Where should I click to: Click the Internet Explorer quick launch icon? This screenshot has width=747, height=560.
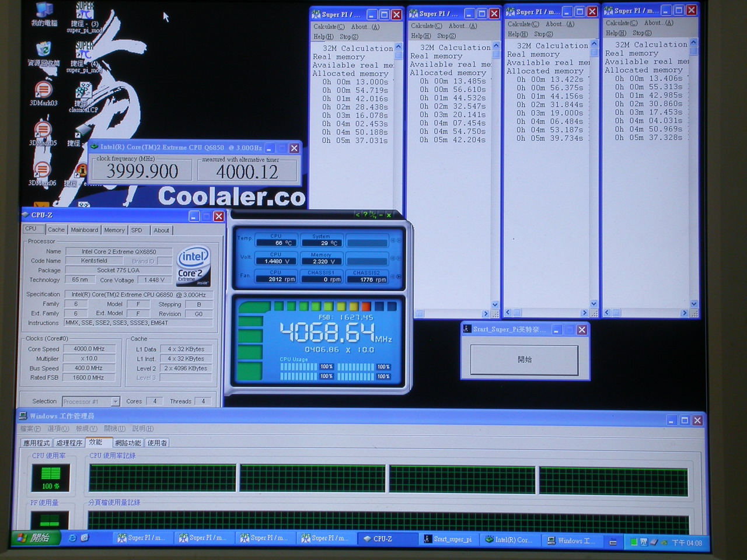(72, 538)
